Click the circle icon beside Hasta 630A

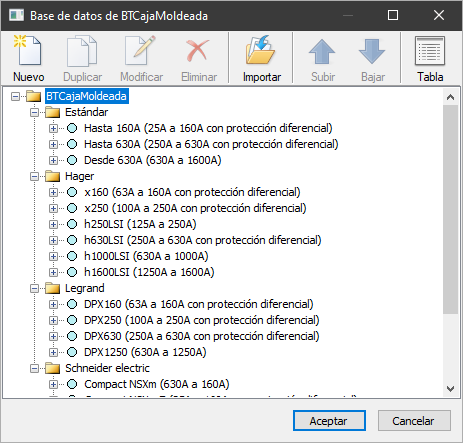[x=72, y=144]
